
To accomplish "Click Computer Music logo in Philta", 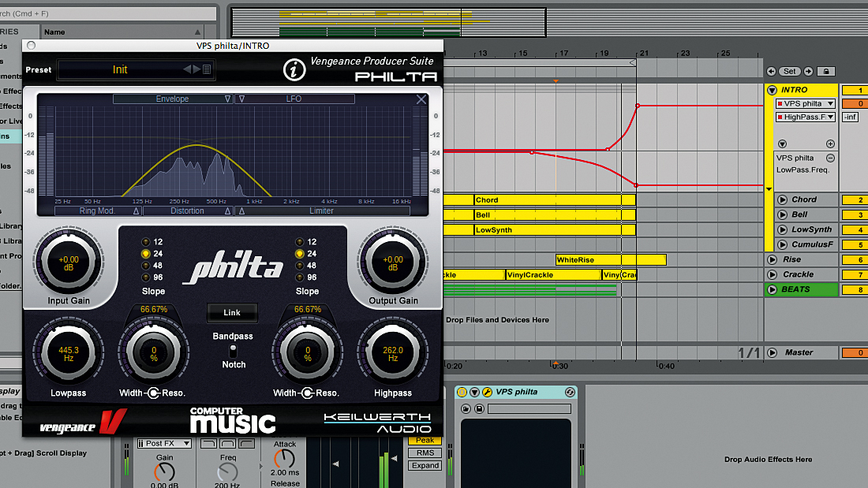I will 233,420.
